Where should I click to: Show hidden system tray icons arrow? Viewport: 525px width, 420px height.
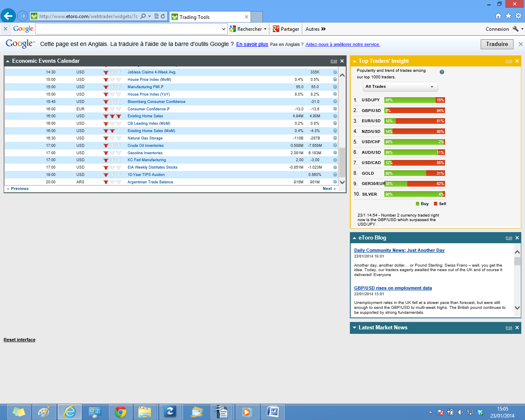point(430,412)
